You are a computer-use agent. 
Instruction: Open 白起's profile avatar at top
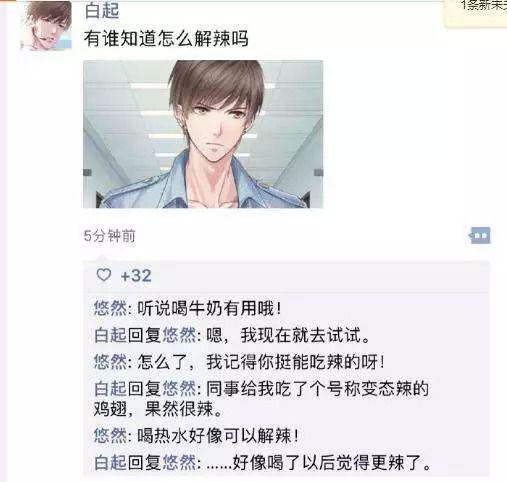(46, 26)
